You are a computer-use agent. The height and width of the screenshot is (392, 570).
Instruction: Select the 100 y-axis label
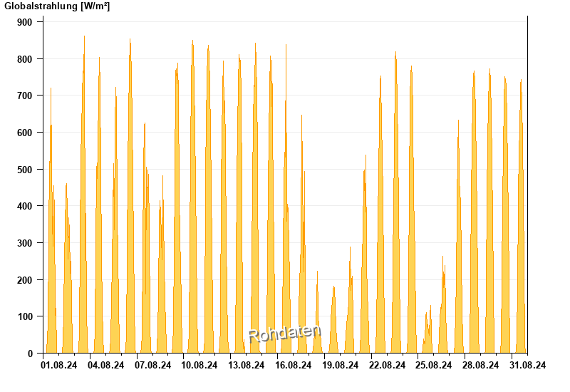tap(25, 317)
